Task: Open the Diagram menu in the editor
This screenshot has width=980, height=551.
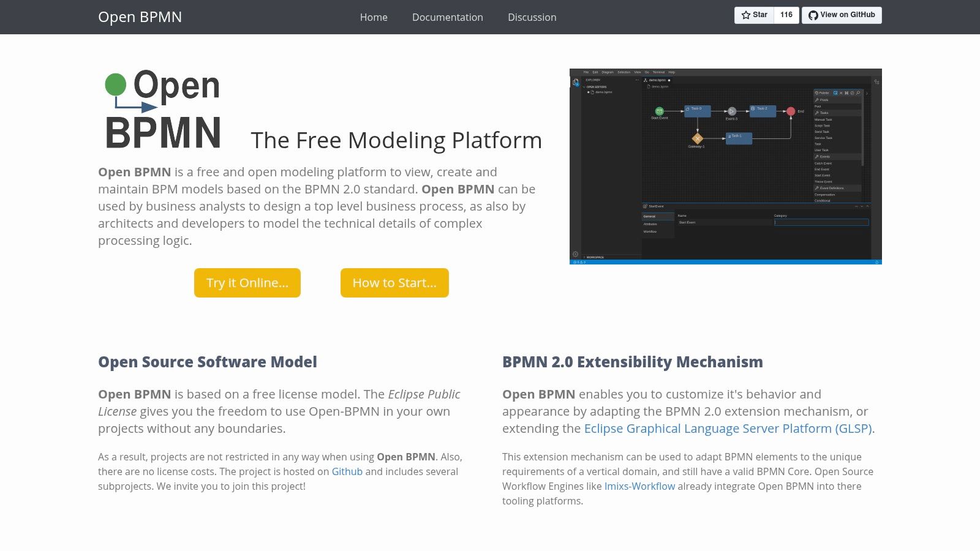Action: coord(607,72)
